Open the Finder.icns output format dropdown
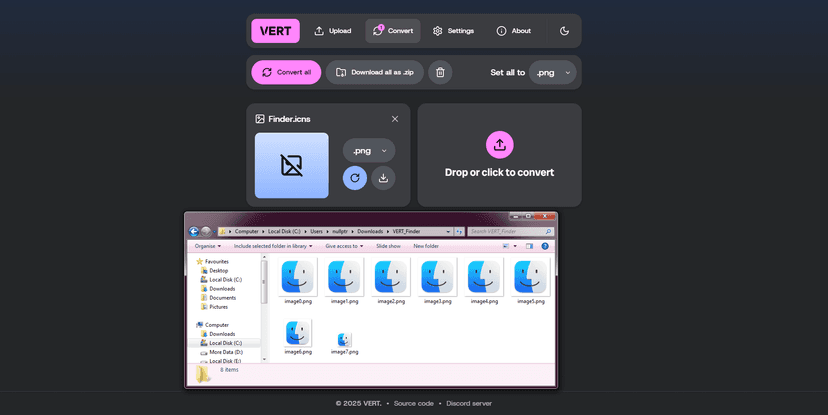Image resolution: width=828 pixels, height=415 pixels. point(368,150)
